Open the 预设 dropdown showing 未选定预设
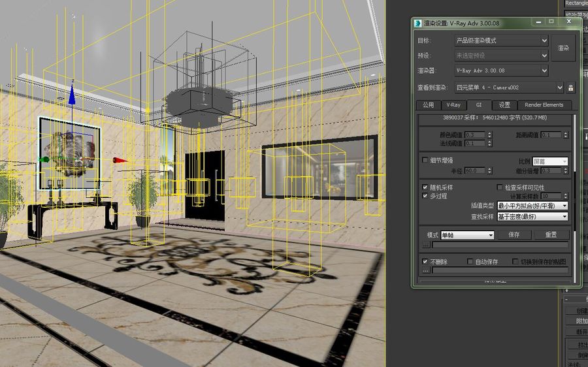588x367 pixels. (x=501, y=56)
